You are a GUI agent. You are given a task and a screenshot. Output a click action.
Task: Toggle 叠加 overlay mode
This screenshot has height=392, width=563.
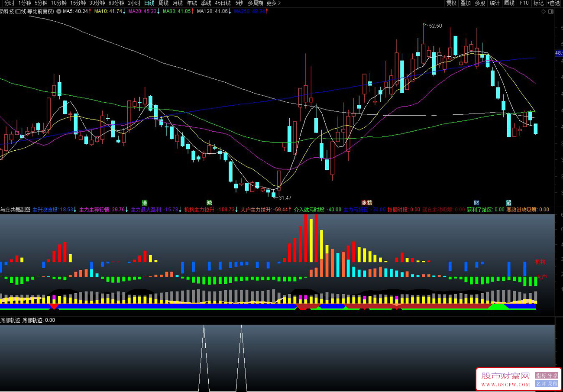(x=466, y=3)
